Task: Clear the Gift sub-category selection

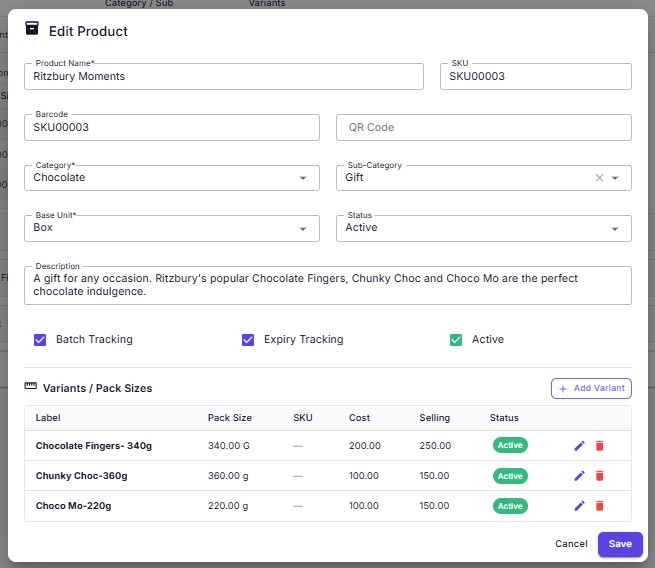Action: (x=599, y=178)
